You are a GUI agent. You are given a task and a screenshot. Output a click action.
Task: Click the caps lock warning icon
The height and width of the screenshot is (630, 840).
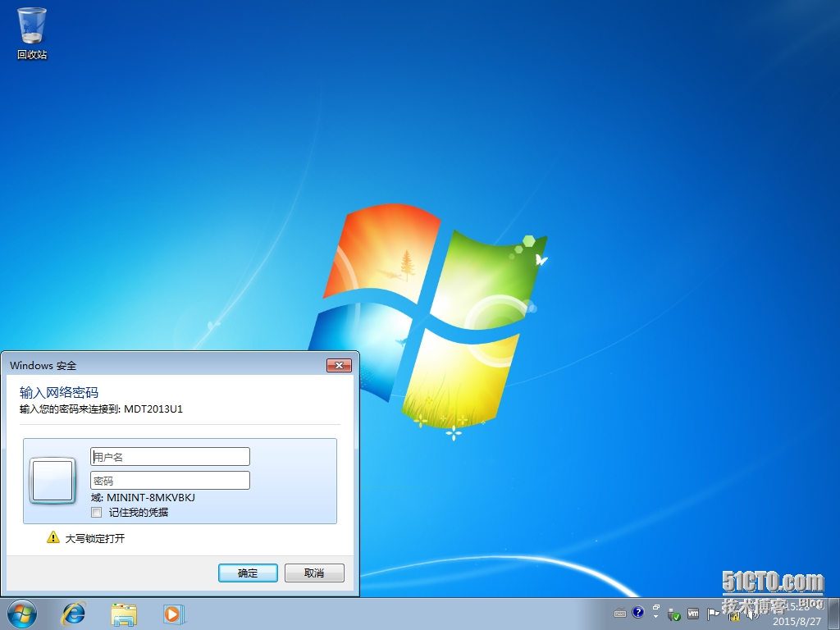[x=53, y=536]
